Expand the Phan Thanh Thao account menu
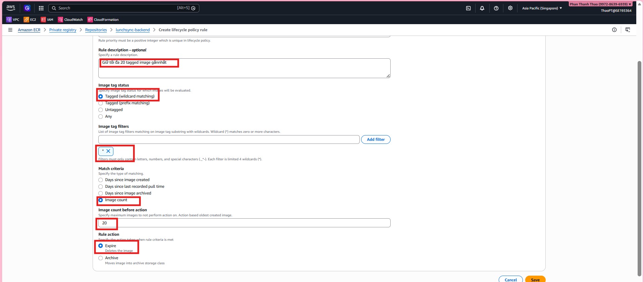This screenshot has width=644, height=282. click(600, 4)
